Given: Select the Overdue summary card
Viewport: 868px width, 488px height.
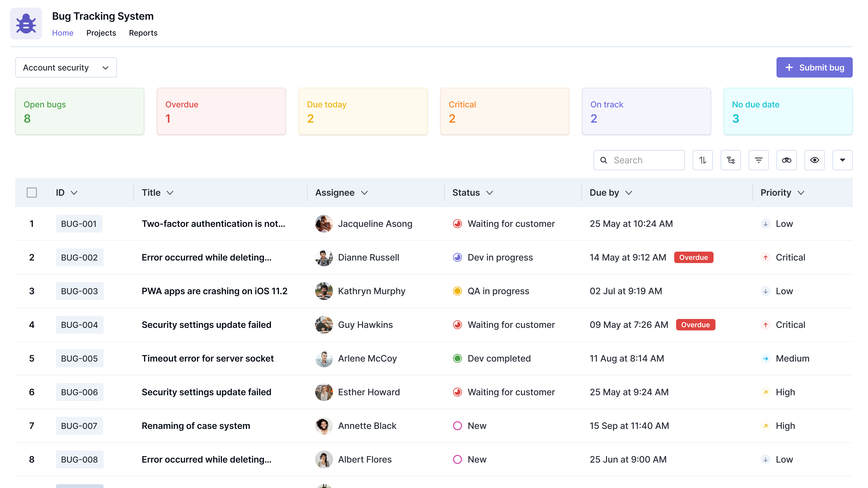Looking at the screenshot, I should [221, 111].
